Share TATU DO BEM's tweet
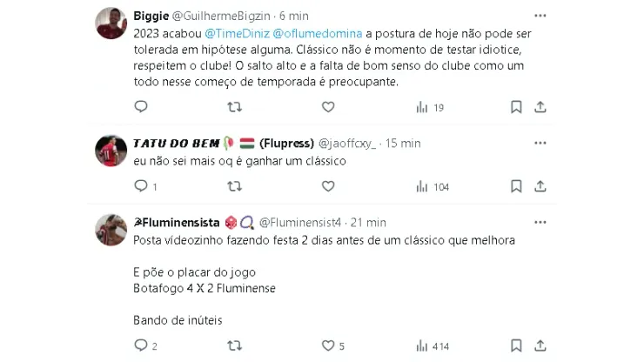Image resolution: width=644 pixels, height=362 pixels. coord(540,186)
